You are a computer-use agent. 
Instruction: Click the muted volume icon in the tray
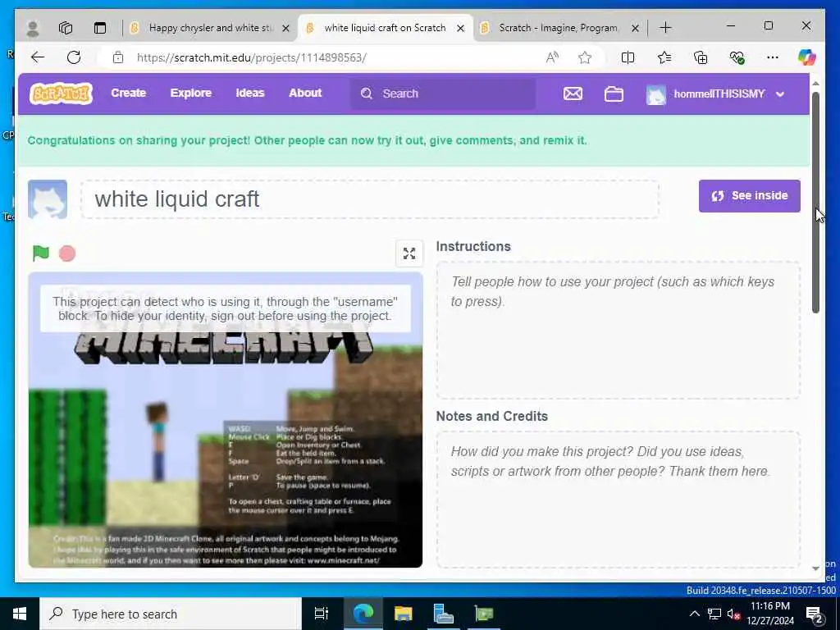pyautogui.click(x=733, y=614)
